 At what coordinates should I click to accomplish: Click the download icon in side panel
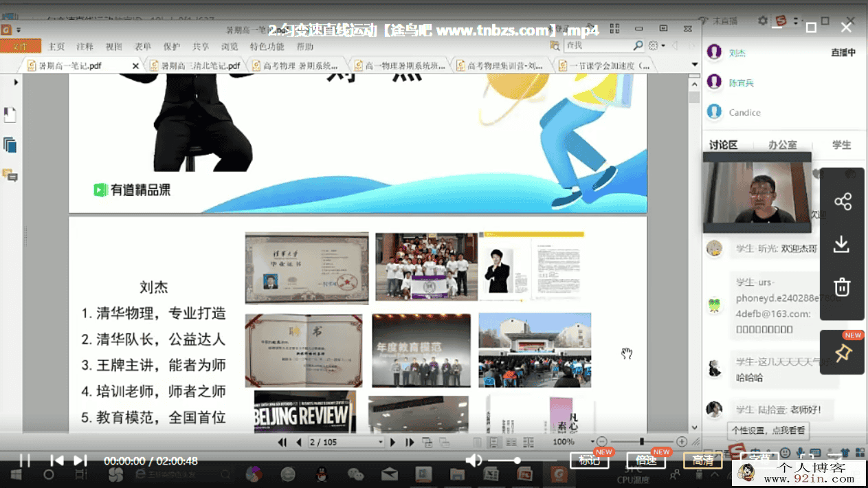click(x=842, y=244)
